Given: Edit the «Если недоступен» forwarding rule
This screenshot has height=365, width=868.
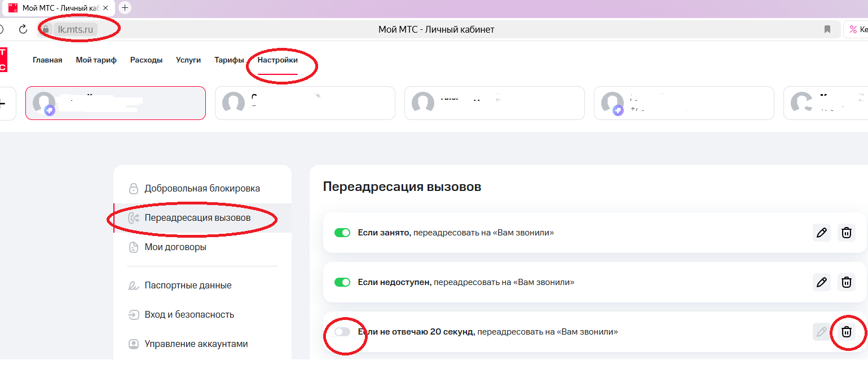Looking at the screenshot, I should coord(822,282).
